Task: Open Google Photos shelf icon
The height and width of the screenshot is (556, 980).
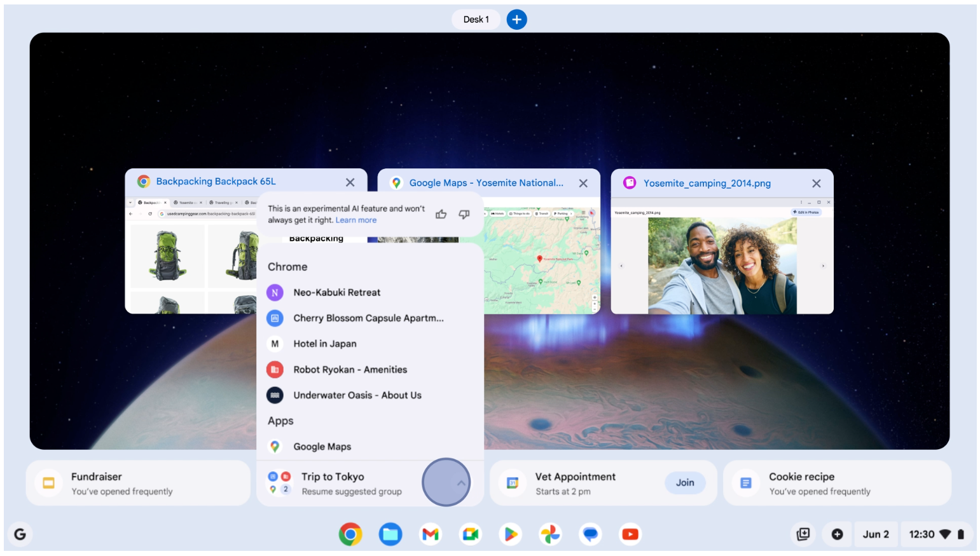Action: coord(550,534)
